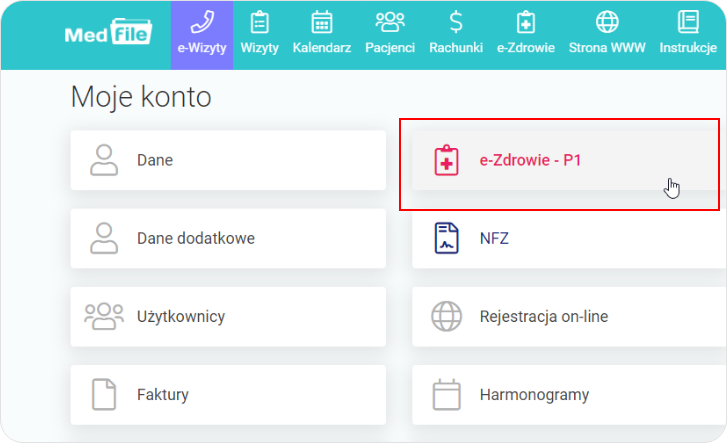Open e-Zdrowie medical clipboard icon in navbar

coord(525,23)
